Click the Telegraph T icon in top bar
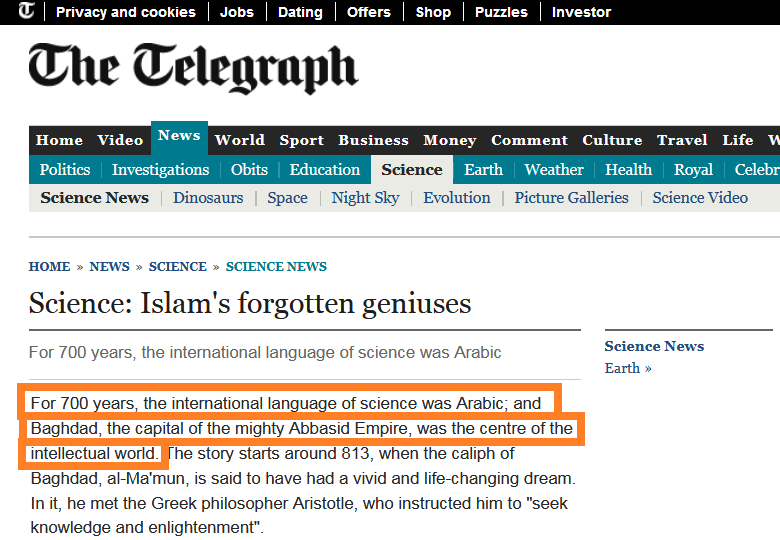This screenshot has width=780, height=540. coord(25,12)
